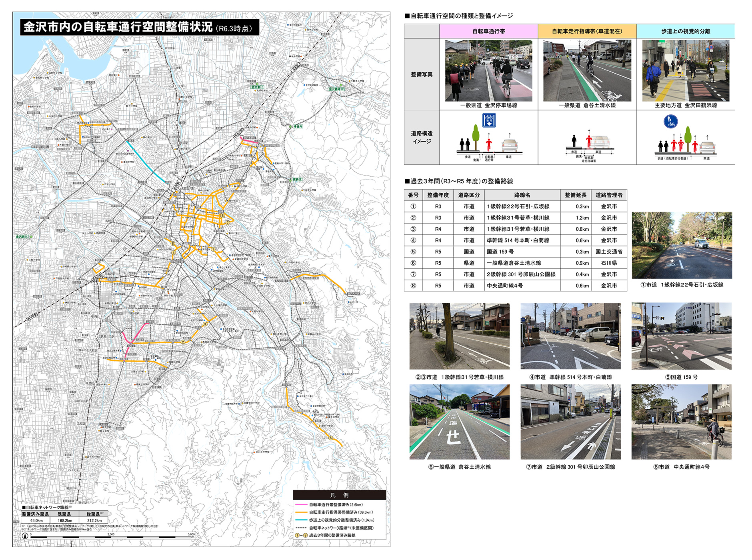
Task: Open the 一般県道 倉谷土清水線 header photo
Action: [x=587, y=70]
